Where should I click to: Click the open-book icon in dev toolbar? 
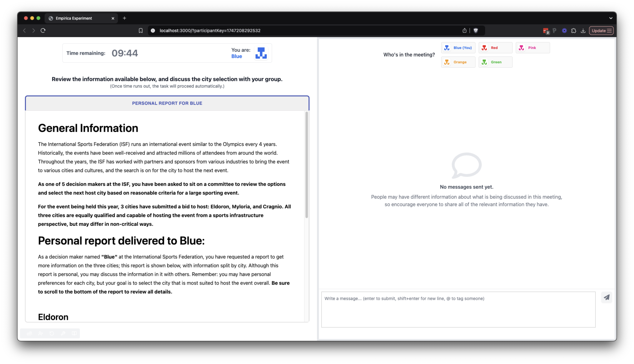[74, 333]
